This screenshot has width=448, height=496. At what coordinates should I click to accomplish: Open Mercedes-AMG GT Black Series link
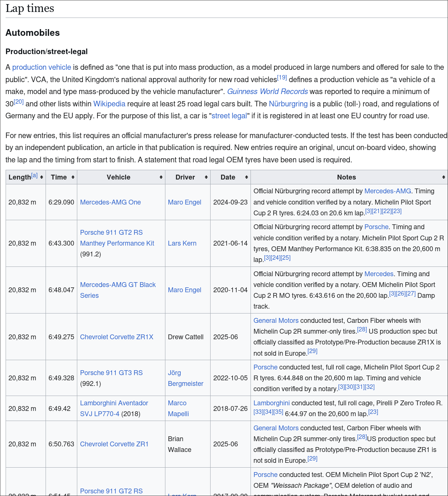(118, 290)
